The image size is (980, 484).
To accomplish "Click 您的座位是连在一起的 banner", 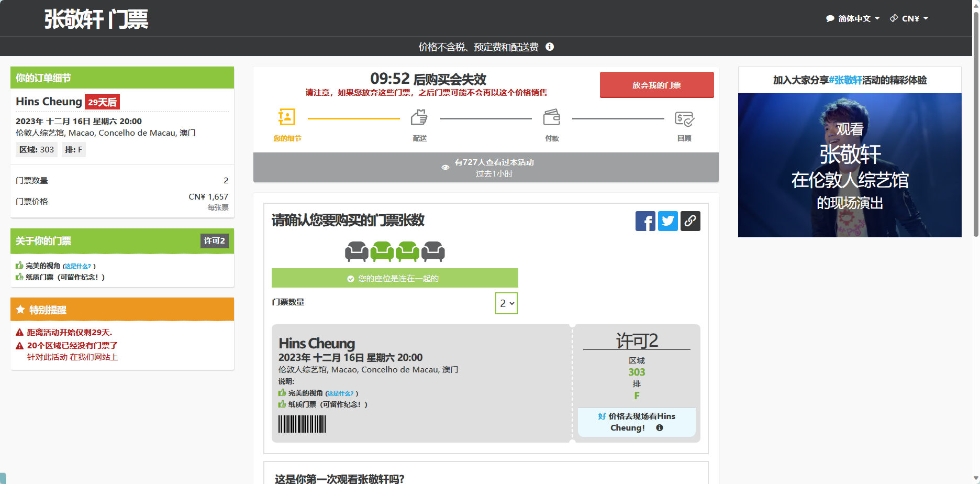I will click(395, 278).
